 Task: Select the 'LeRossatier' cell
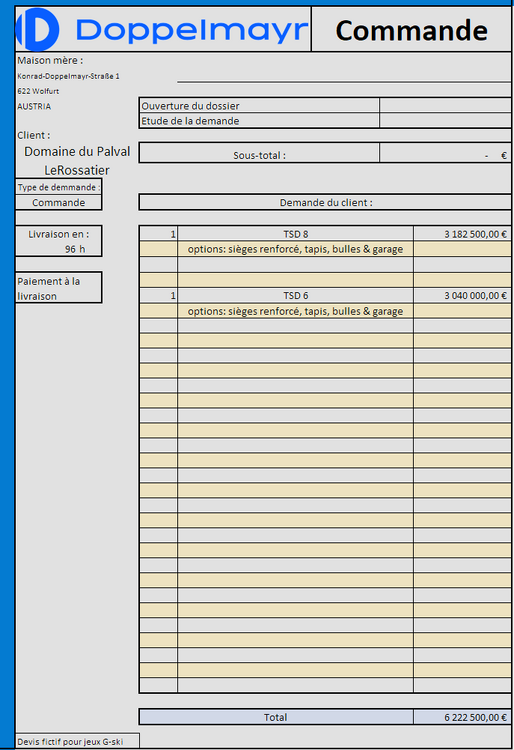tap(77, 170)
